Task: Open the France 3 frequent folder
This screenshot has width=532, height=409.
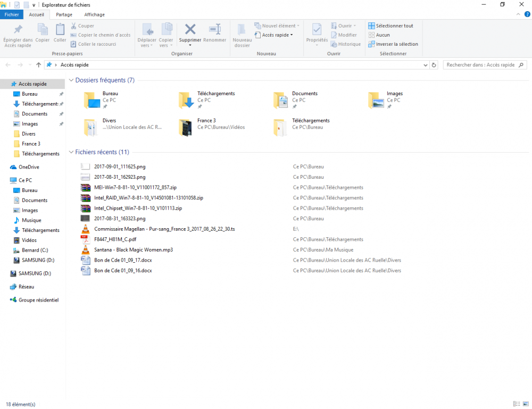Action: click(x=212, y=127)
